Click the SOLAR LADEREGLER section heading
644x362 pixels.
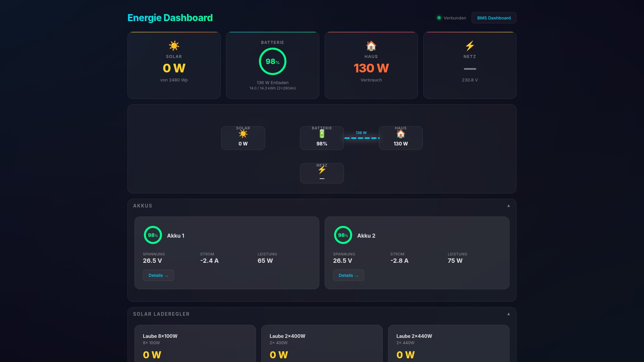[161, 314]
